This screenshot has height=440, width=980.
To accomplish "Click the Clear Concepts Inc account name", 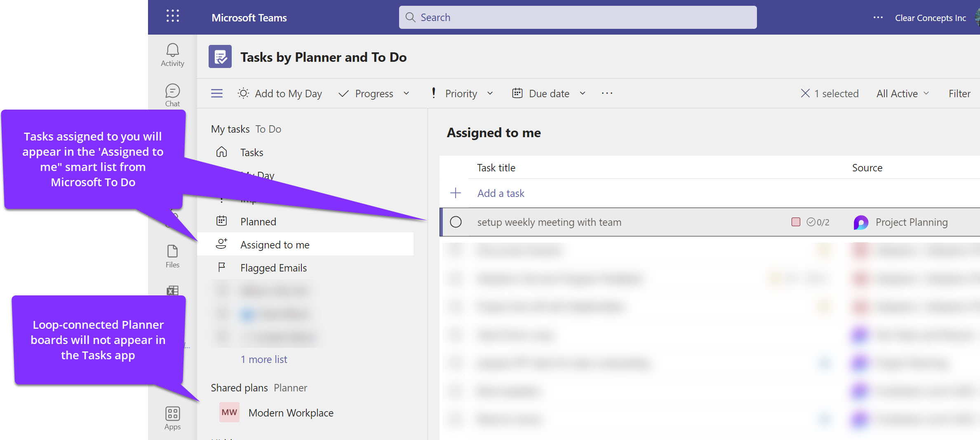I will pyautogui.click(x=930, y=18).
